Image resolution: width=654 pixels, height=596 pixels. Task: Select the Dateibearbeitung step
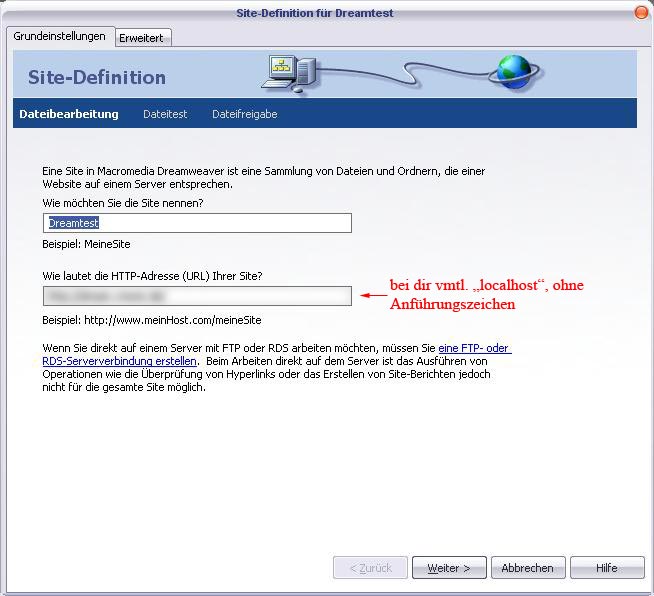(69, 114)
